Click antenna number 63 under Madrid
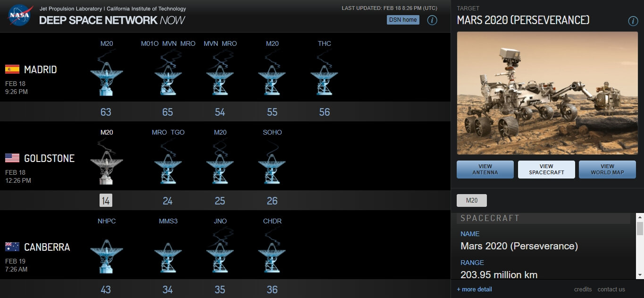The image size is (644, 298). pos(106,112)
